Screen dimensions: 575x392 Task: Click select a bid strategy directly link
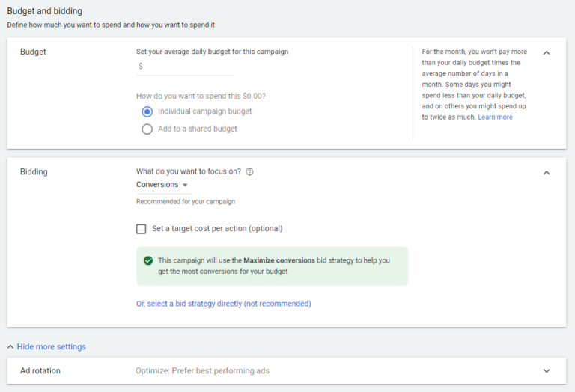224,304
